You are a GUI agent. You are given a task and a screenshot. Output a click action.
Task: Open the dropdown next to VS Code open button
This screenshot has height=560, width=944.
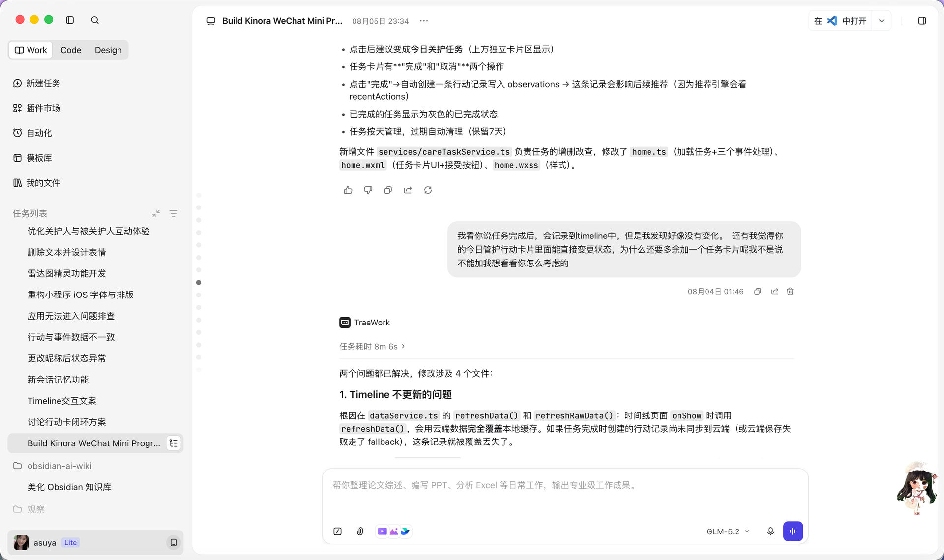(882, 21)
